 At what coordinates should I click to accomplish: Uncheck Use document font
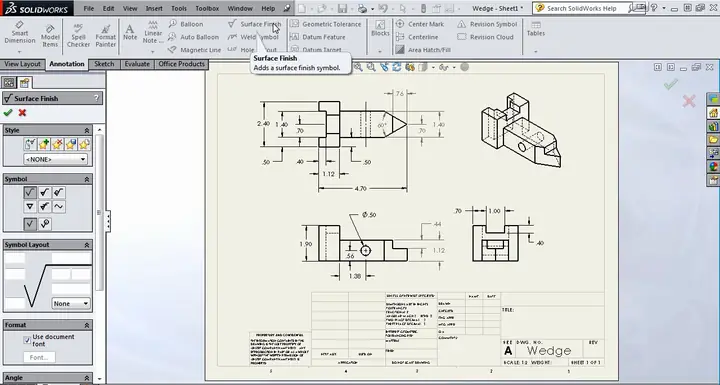pos(27,340)
